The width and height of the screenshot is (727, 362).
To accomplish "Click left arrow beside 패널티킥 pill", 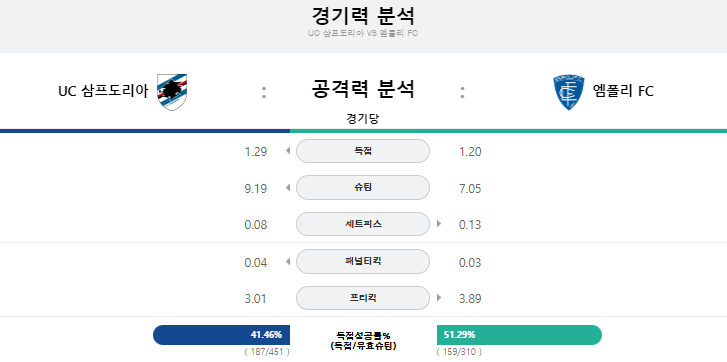I will point(288,261).
